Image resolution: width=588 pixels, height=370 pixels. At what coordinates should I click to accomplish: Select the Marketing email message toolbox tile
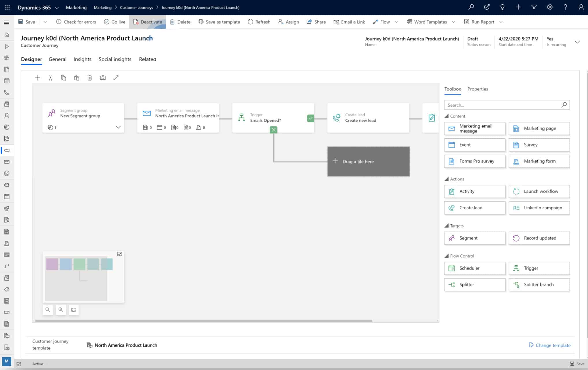[x=475, y=128]
